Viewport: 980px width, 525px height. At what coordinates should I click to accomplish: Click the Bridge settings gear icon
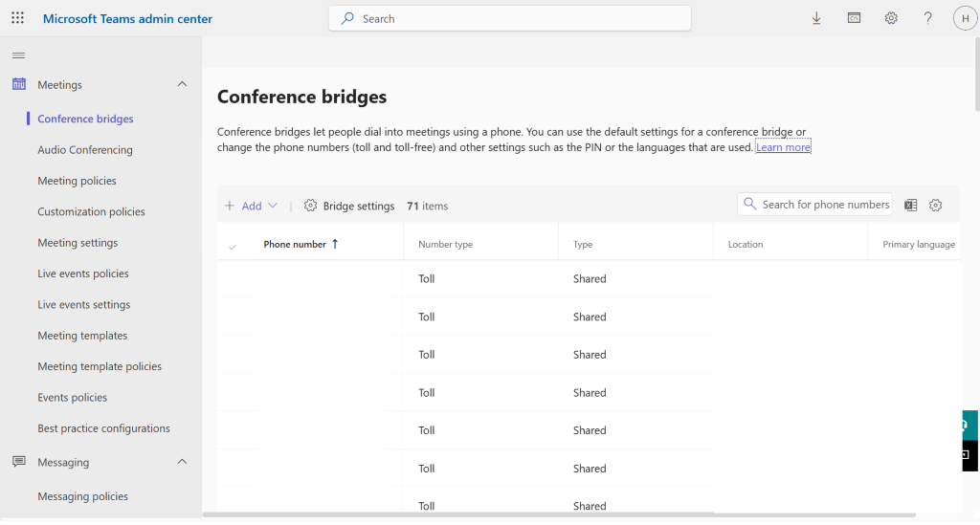click(x=311, y=206)
